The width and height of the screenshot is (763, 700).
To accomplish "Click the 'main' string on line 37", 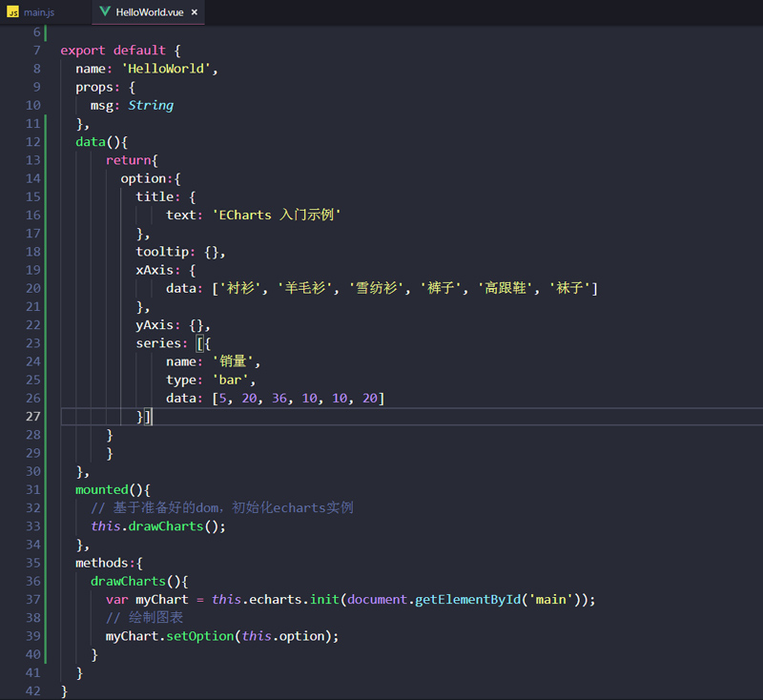I will pyautogui.click(x=551, y=600).
